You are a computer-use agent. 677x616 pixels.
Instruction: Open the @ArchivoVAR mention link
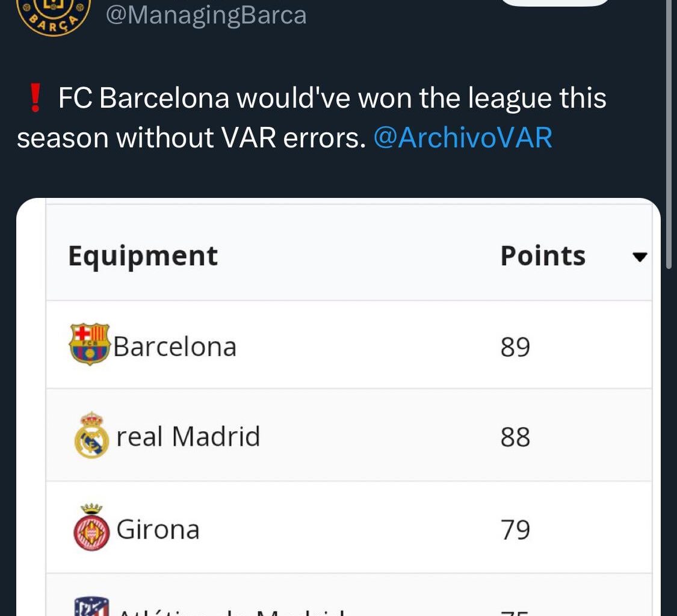click(463, 137)
